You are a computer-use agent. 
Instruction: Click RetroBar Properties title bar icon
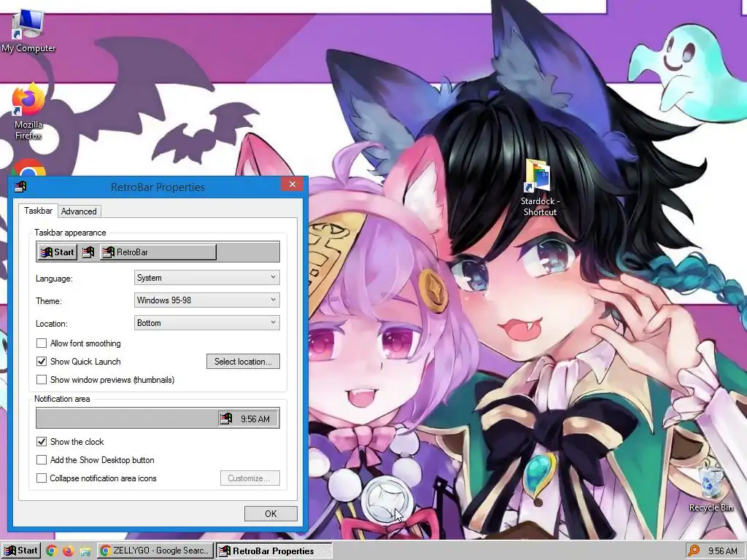[x=20, y=187]
